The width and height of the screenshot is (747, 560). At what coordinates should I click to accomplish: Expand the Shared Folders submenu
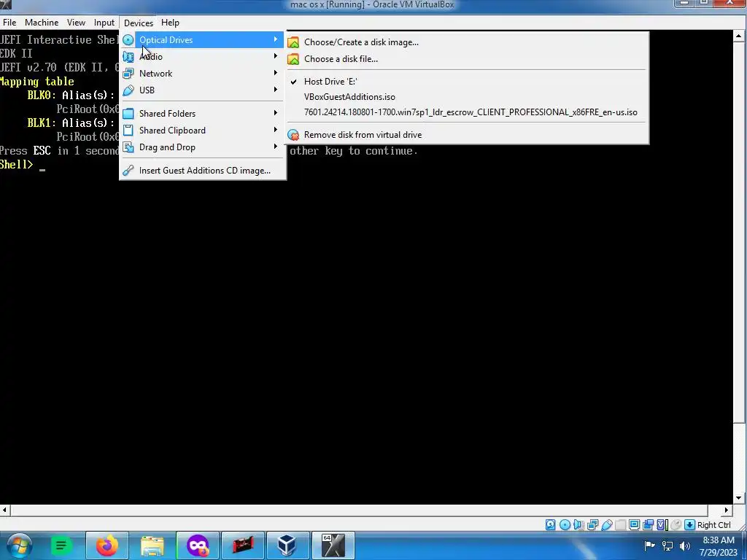[203, 113]
